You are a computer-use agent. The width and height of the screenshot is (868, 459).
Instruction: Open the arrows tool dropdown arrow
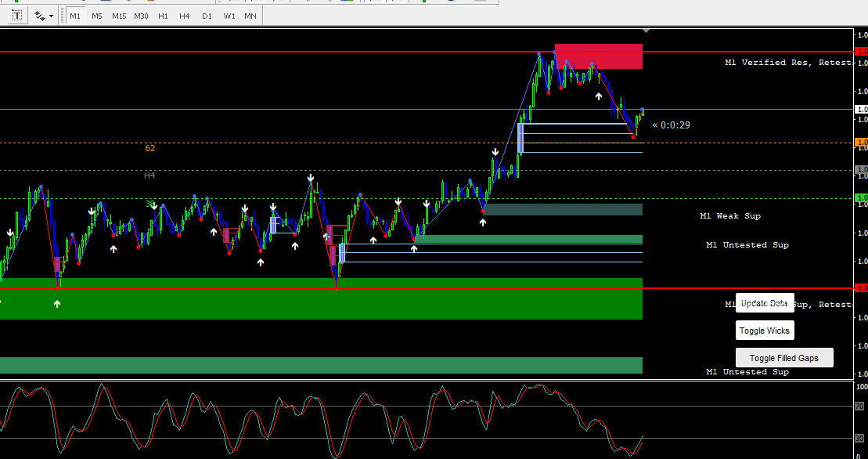coord(52,16)
